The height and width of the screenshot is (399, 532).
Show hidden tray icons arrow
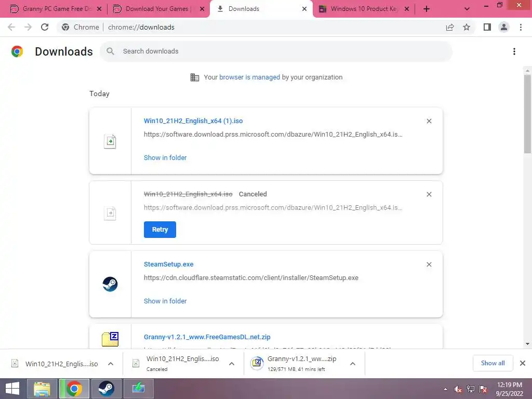445,390
